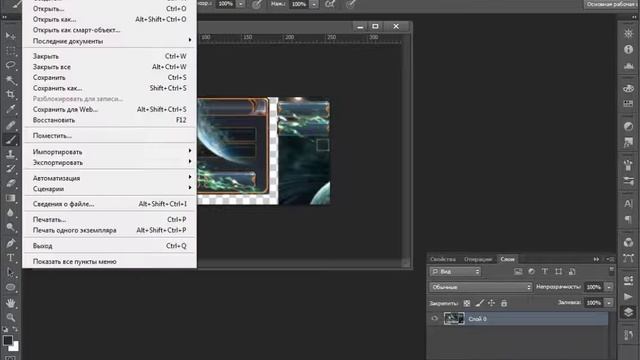Screen dimensions: 640x360
Task: Toggle adjustment layers filter icon
Action: click(x=531, y=271)
